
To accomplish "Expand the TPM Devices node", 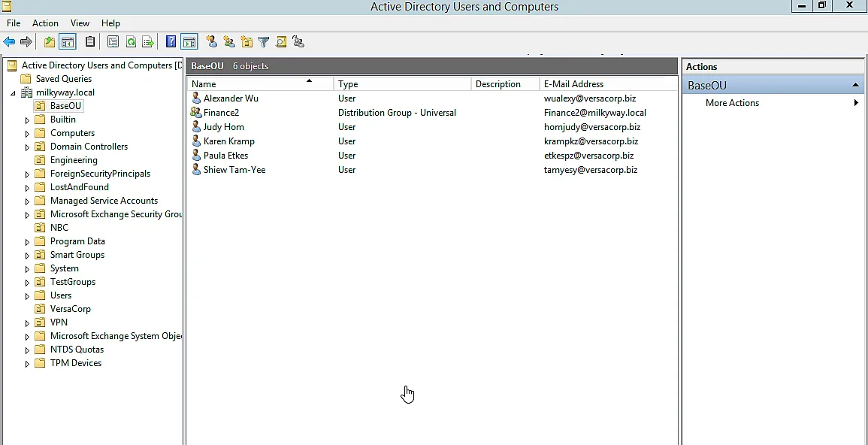I will coord(27,364).
